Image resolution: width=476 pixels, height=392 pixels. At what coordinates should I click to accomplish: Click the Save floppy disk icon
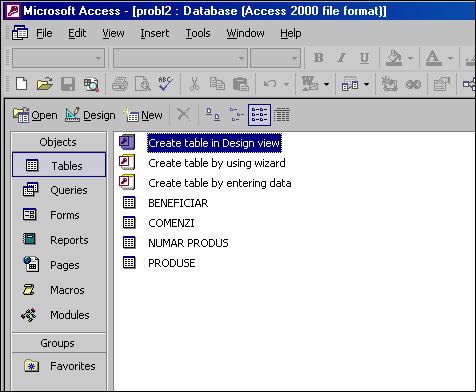(68, 84)
